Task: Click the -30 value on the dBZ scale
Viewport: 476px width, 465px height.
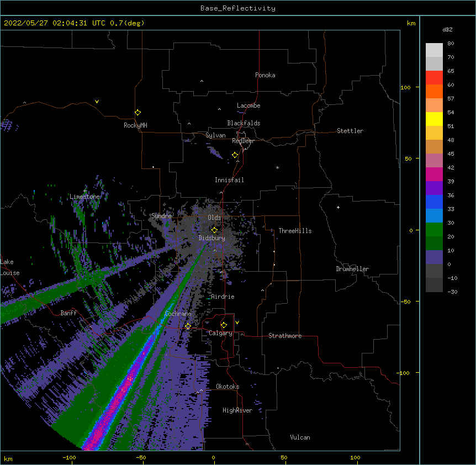Action: click(x=452, y=292)
